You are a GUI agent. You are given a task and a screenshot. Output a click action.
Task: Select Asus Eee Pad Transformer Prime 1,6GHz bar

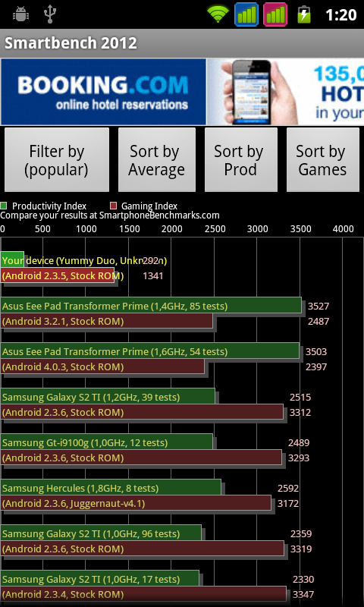(x=150, y=351)
